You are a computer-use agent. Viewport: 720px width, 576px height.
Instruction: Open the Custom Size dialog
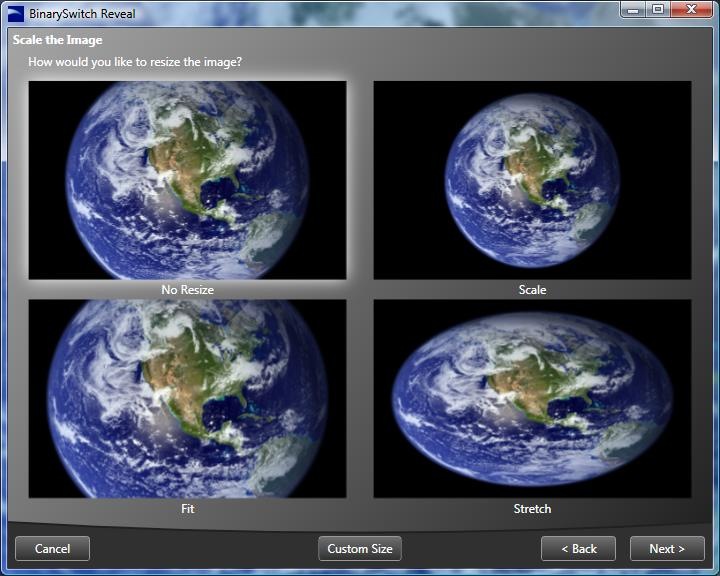[360, 548]
